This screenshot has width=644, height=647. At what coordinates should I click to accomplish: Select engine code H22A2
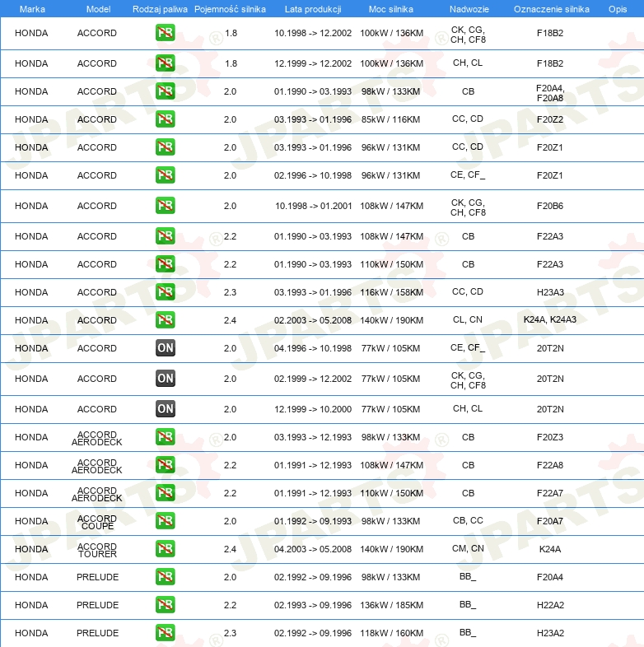[550, 605]
